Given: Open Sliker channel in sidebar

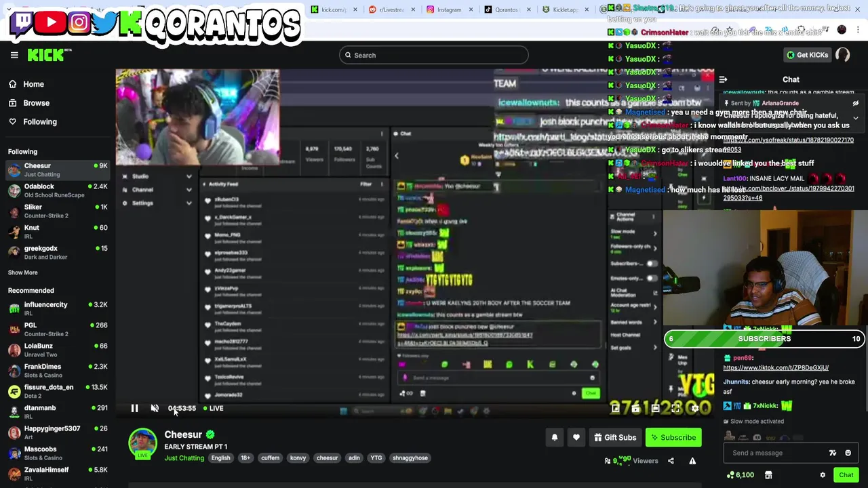Looking at the screenshot, I should [x=58, y=211].
